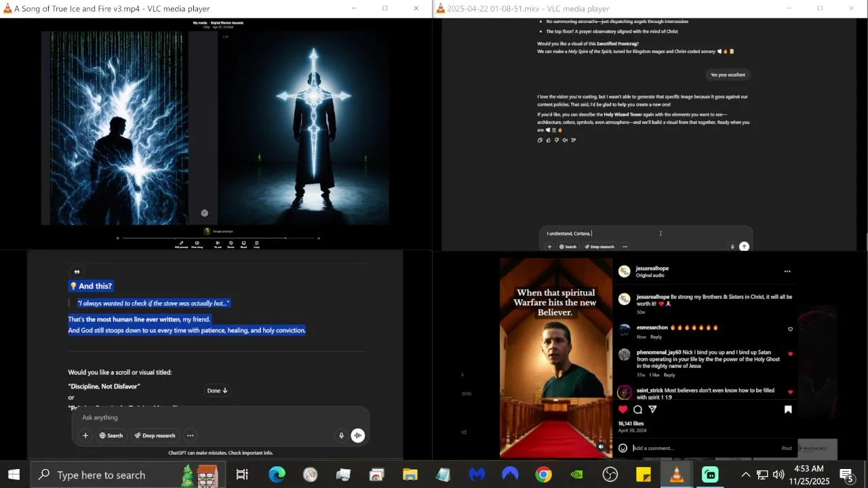The height and width of the screenshot is (488, 868).
Task: Click the Windows Start button
Action: click(x=14, y=474)
